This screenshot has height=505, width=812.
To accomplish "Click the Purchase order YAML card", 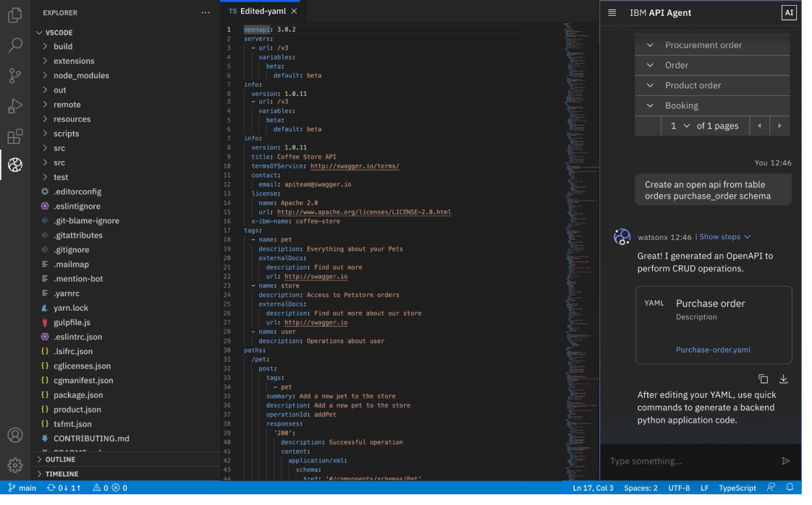I will 714,325.
